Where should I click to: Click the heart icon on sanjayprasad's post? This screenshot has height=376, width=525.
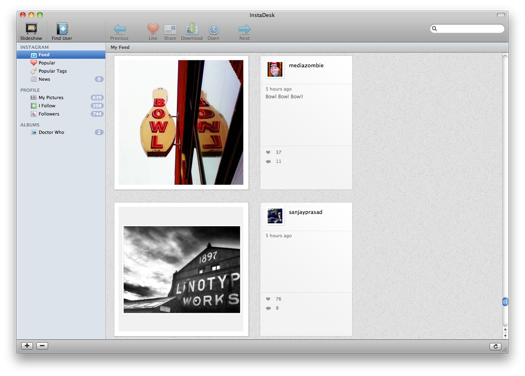268,299
